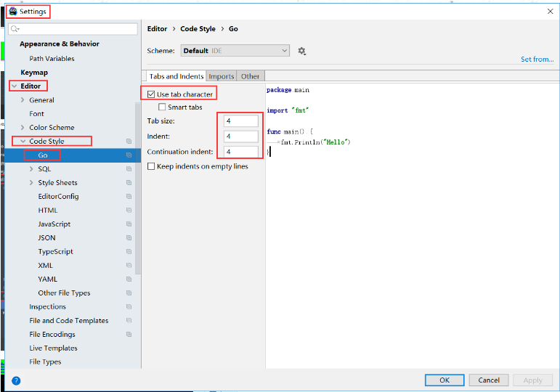
Task: Collapse the Editor tree node
Action: pyautogui.click(x=15, y=86)
